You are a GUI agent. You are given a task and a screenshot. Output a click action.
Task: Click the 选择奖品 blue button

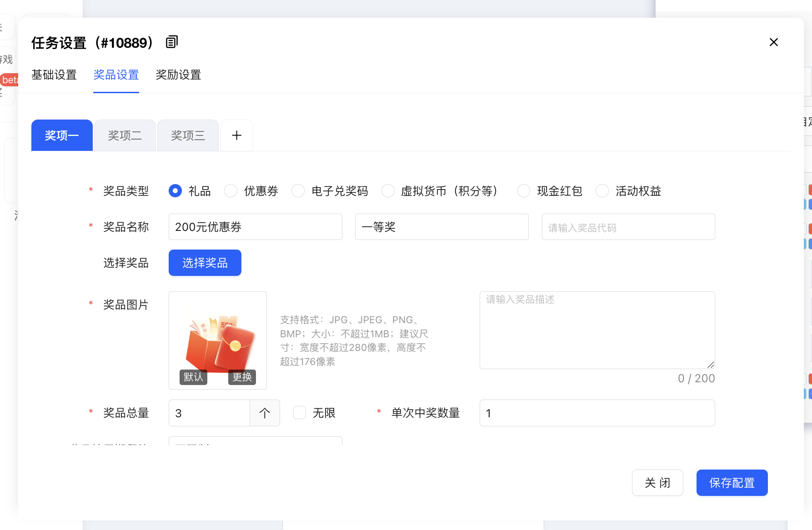(205, 263)
